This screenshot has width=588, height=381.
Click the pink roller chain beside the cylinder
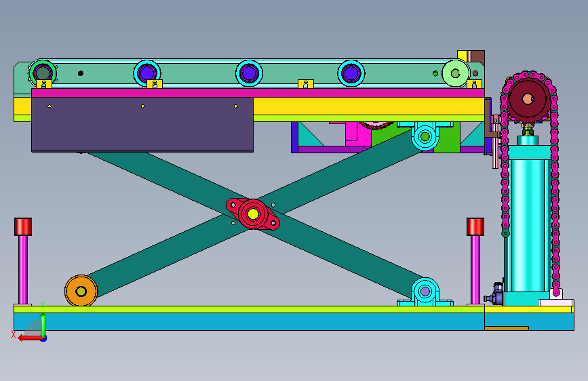click(555, 188)
